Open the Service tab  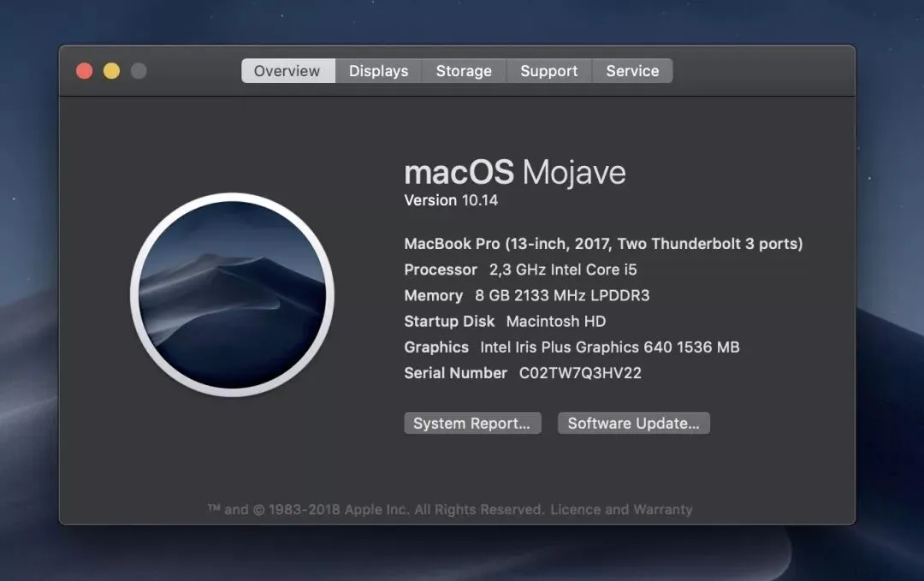(x=632, y=71)
